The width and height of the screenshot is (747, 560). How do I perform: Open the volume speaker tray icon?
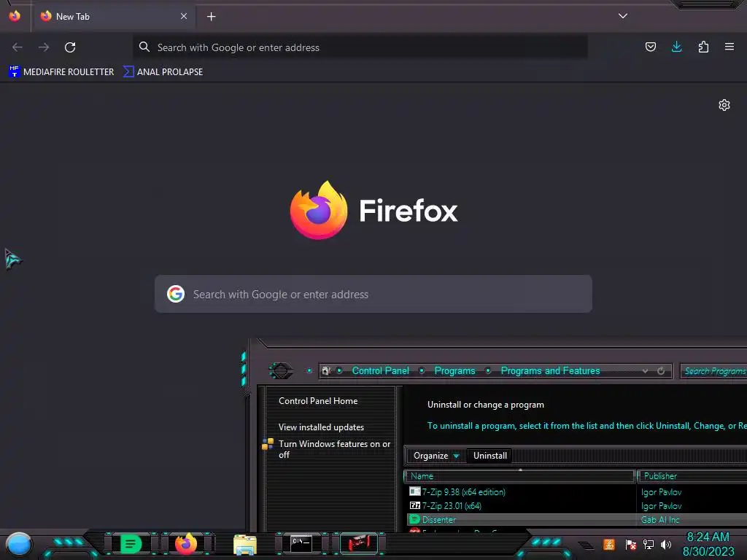(x=666, y=544)
